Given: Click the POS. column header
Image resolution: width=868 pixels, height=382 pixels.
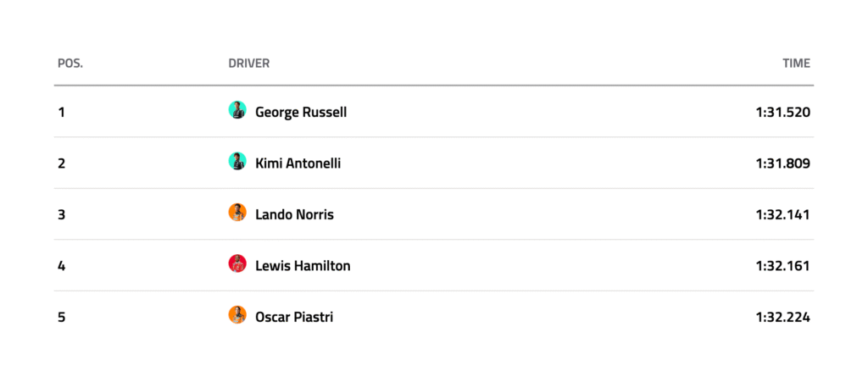Looking at the screenshot, I should point(70,64).
